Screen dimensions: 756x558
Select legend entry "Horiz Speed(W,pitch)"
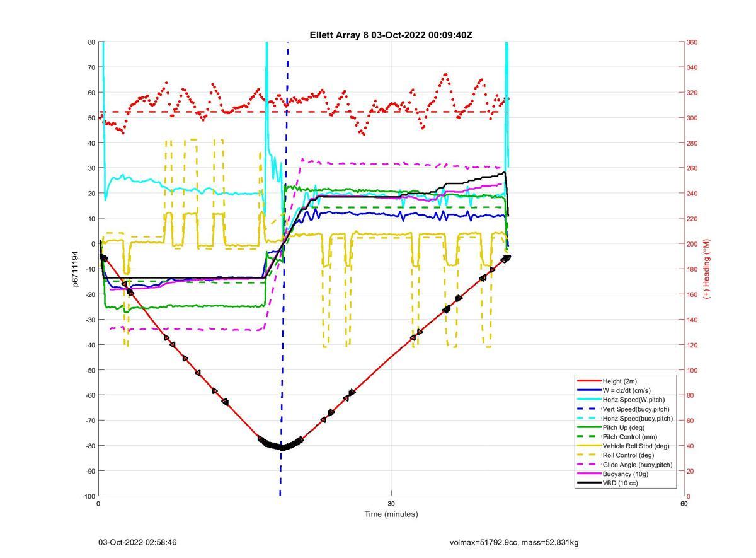click(633, 400)
